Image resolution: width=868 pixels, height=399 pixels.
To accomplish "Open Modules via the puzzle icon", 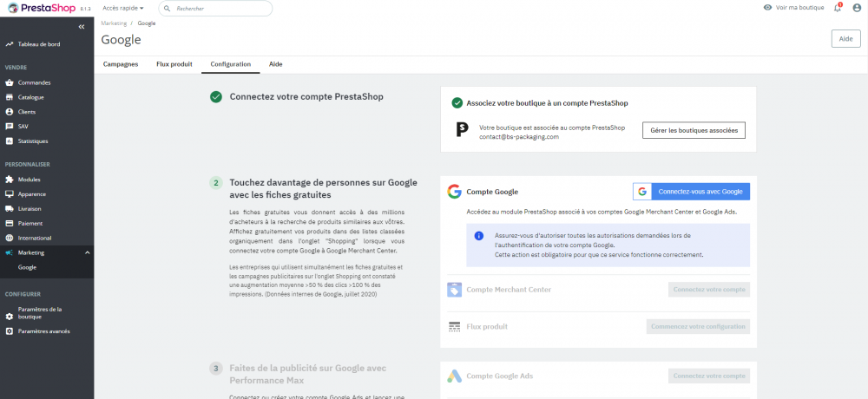I will 10,180.
